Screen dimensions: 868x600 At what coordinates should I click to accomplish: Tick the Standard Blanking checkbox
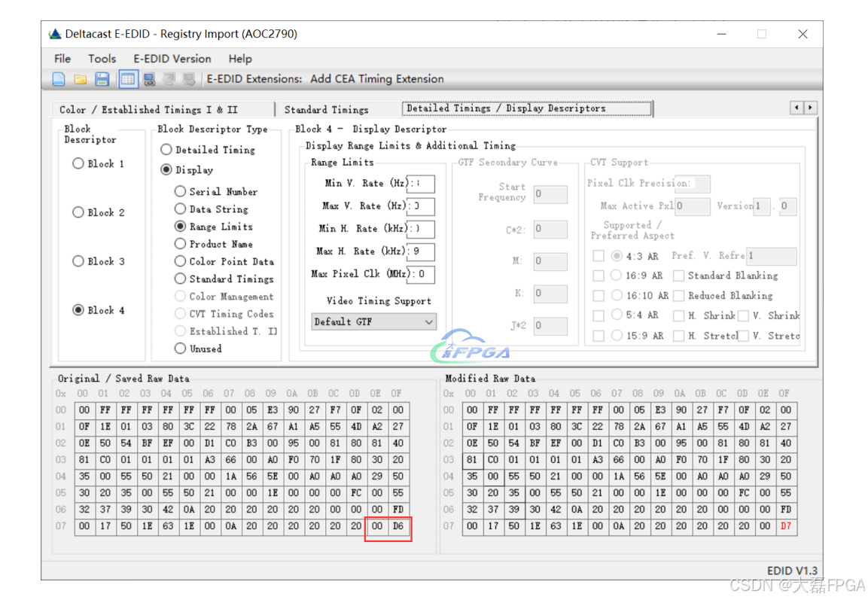pos(679,275)
